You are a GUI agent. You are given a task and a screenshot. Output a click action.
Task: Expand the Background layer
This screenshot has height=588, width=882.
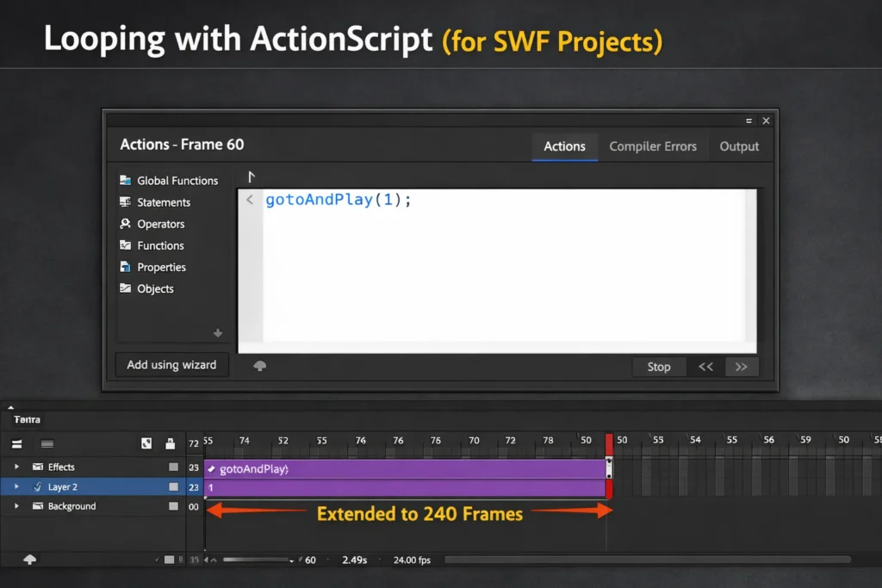click(x=16, y=506)
